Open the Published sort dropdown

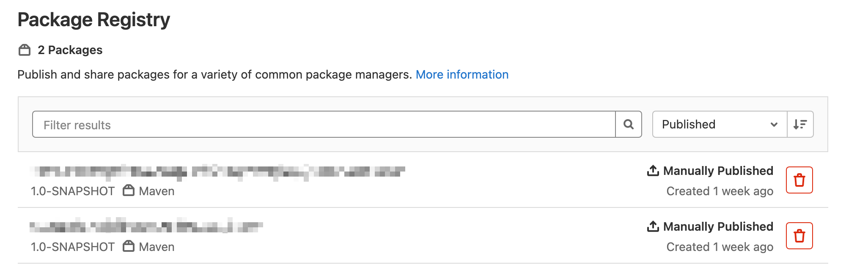(720, 124)
